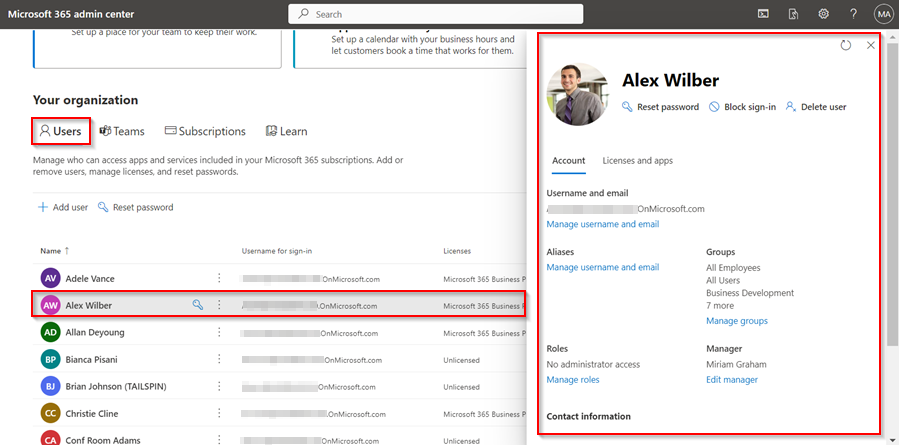Click the '7 more' groups text
This screenshot has height=445, width=899.
click(720, 306)
